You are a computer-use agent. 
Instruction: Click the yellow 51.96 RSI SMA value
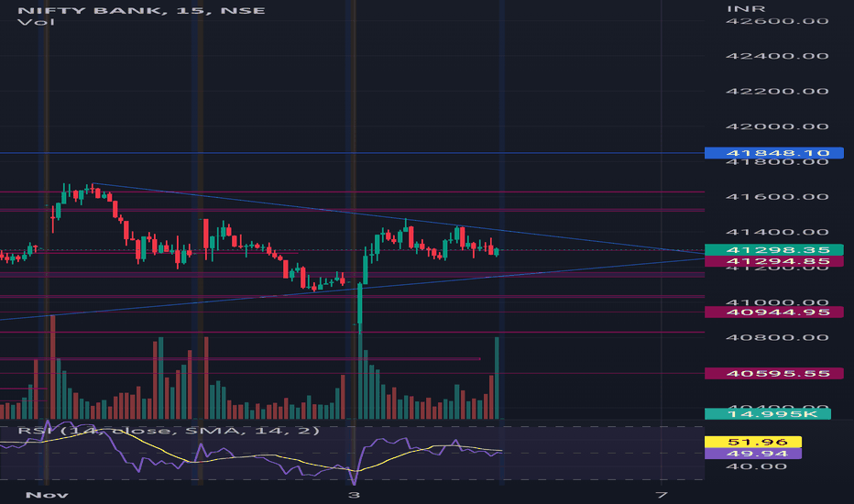click(753, 442)
